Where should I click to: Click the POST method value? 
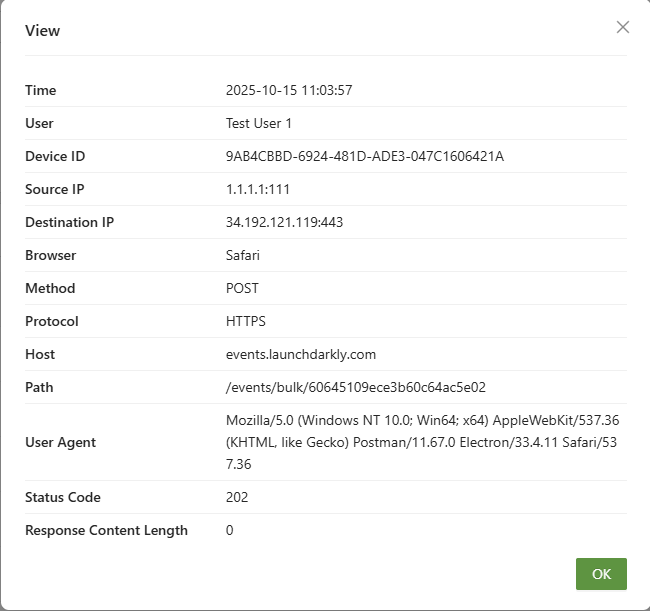click(242, 288)
